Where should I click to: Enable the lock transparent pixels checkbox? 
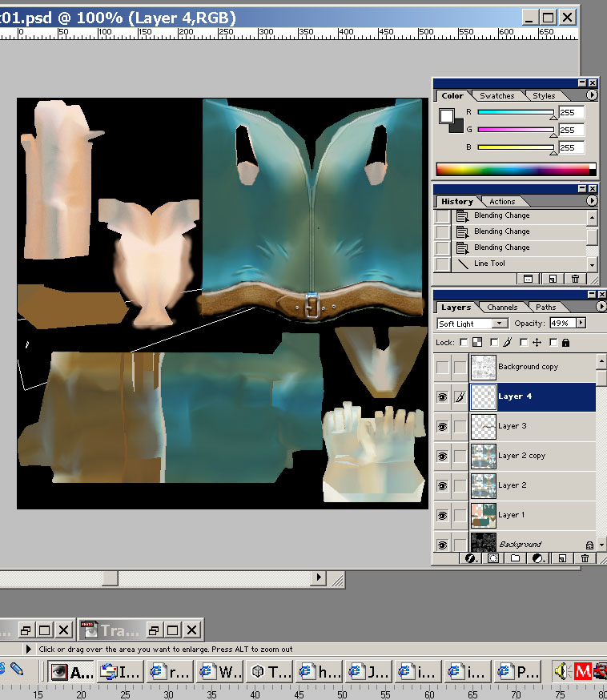464,343
